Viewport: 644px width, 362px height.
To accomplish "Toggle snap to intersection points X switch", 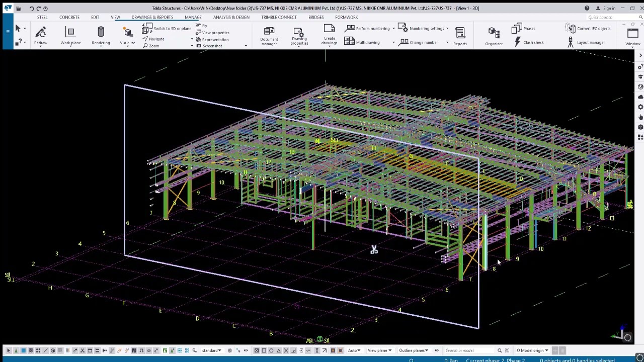I will (286, 350).
